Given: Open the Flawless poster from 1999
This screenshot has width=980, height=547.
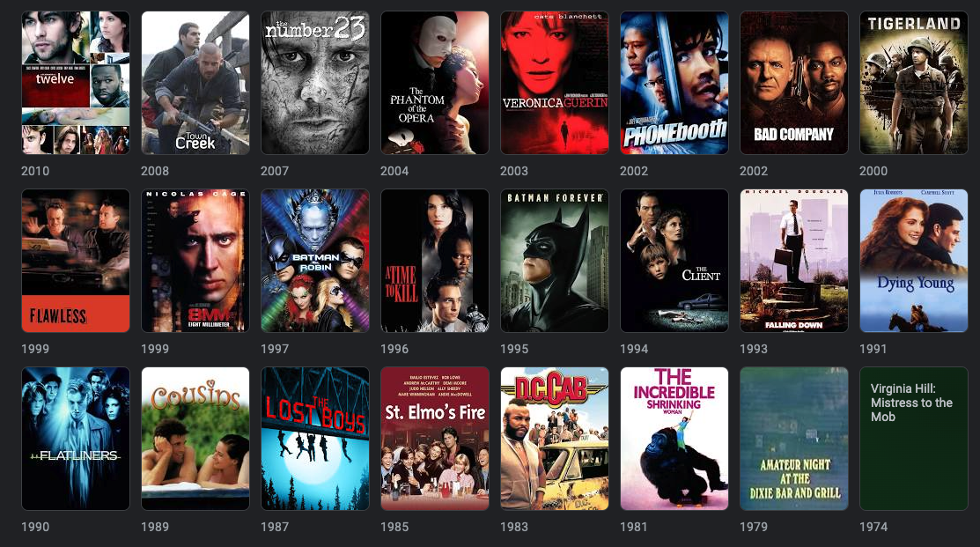Looking at the screenshot, I should [x=76, y=261].
